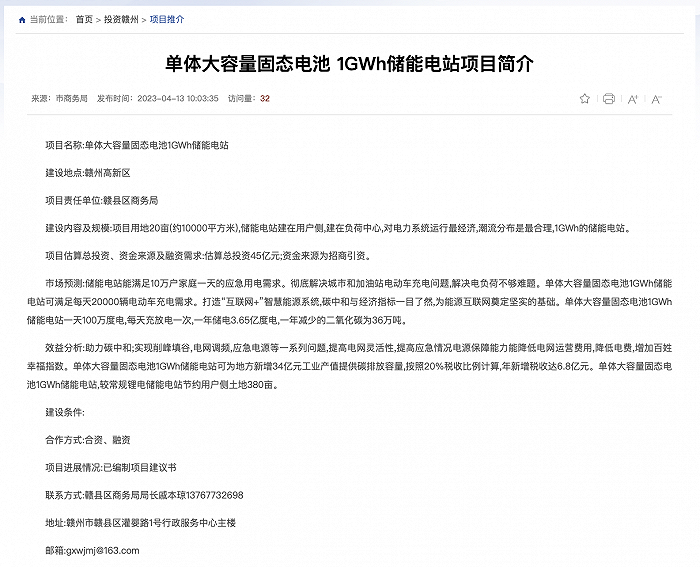Click the 合作方式 合资、融资 line
The height and width of the screenshot is (567, 700).
coord(88,440)
